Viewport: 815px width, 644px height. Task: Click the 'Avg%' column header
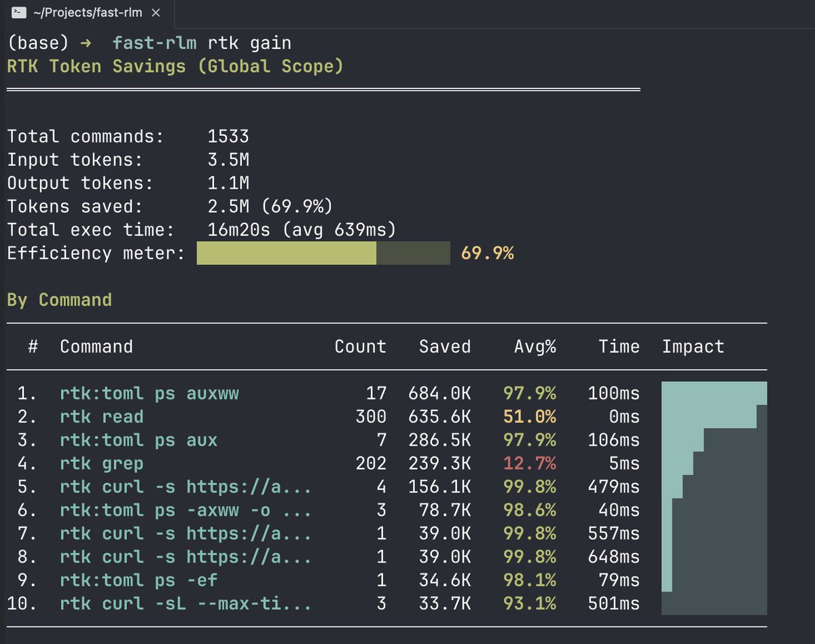535,346
